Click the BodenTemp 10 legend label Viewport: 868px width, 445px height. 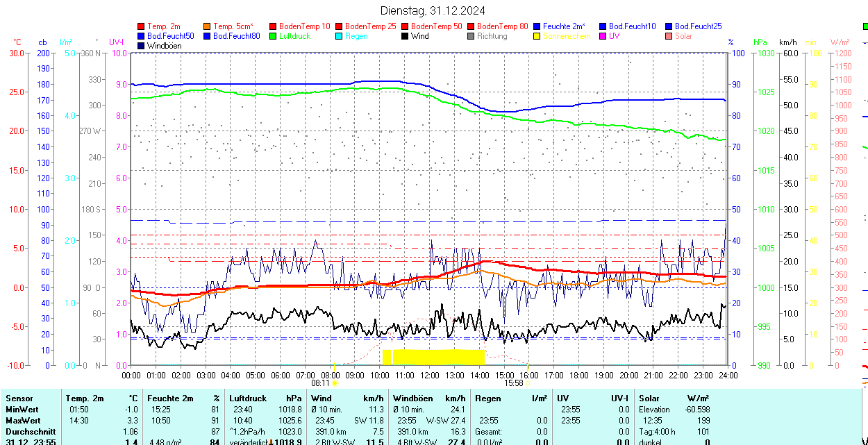(304, 26)
